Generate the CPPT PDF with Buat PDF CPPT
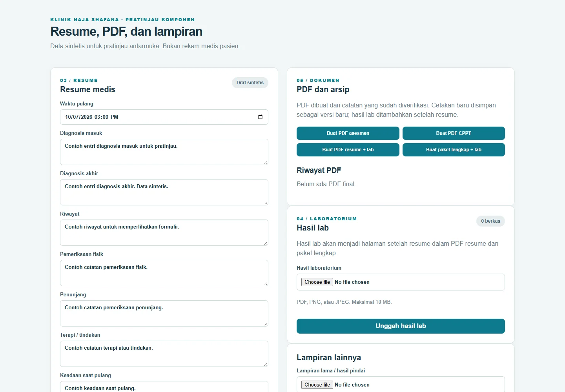Image resolution: width=565 pixels, height=392 pixels. [454, 133]
